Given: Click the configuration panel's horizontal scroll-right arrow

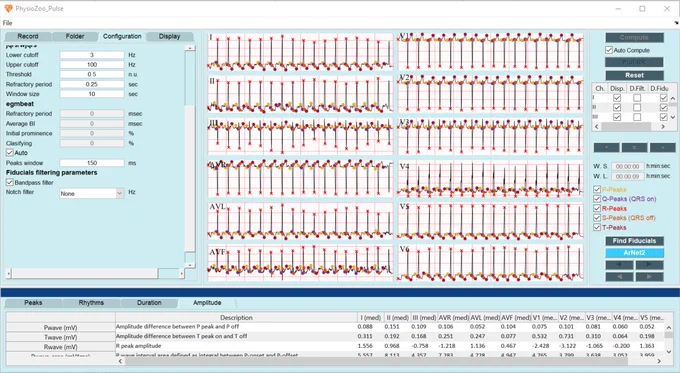Looking at the screenshot, I should pos(182,274).
